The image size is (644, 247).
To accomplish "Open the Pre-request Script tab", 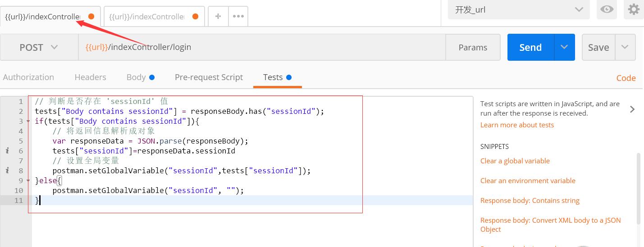I will [x=209, y=77].
